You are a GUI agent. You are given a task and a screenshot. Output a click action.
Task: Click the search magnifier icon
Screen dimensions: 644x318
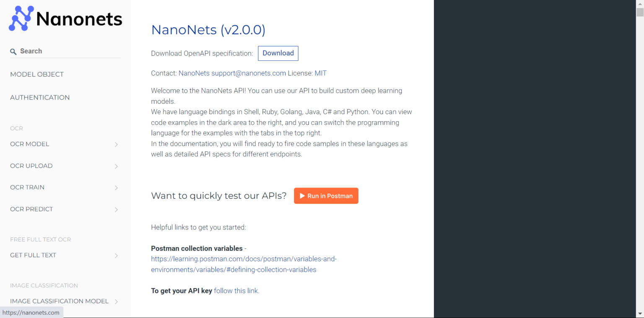click(13, 52)
